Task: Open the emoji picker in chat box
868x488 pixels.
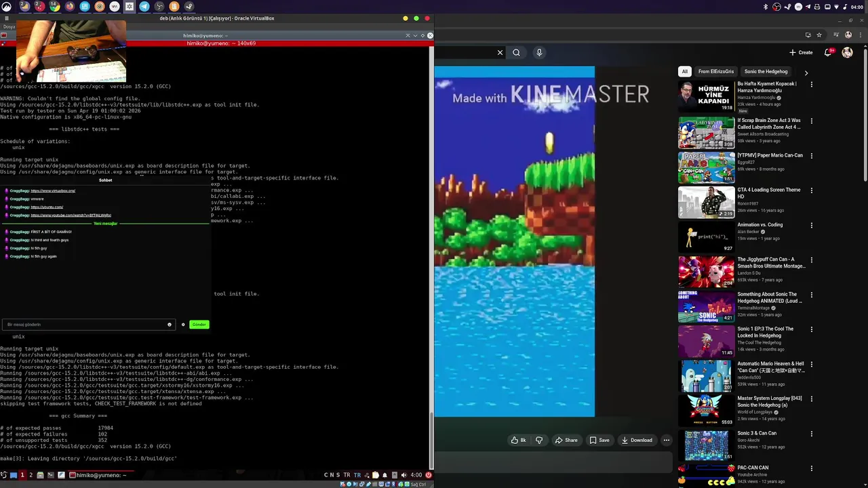Action: 170,325
